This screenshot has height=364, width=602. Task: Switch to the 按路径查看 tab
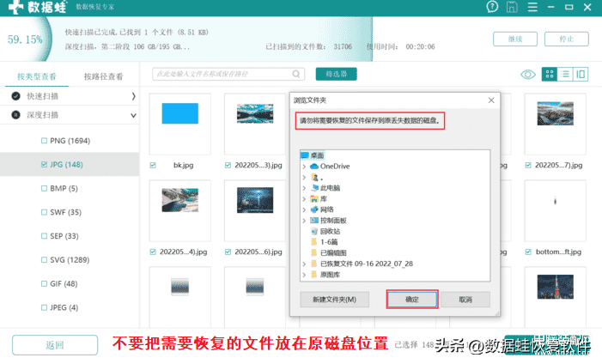pyautogui.click(x=104, y=76)
